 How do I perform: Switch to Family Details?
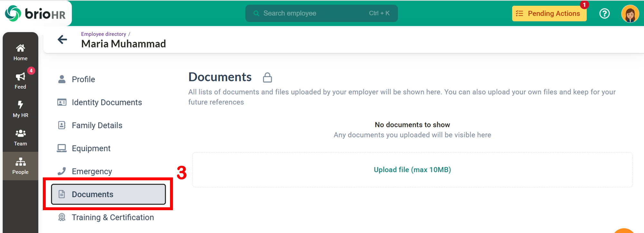point(97,125)
